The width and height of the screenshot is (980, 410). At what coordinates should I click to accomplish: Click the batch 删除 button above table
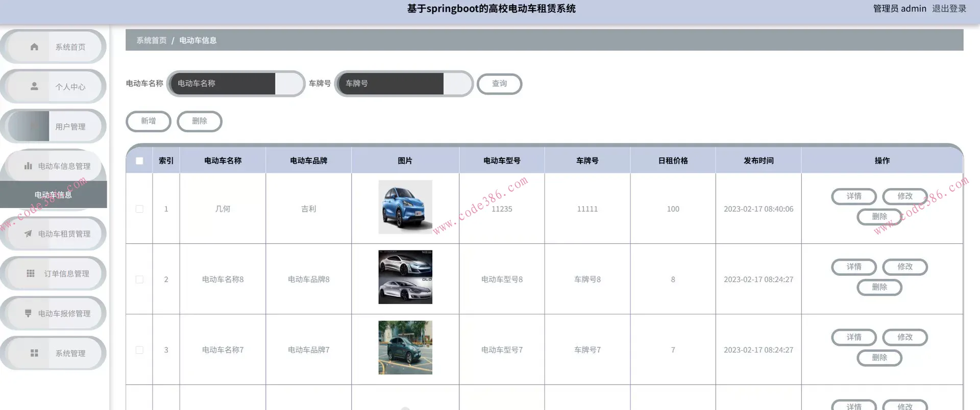[200, 121]
